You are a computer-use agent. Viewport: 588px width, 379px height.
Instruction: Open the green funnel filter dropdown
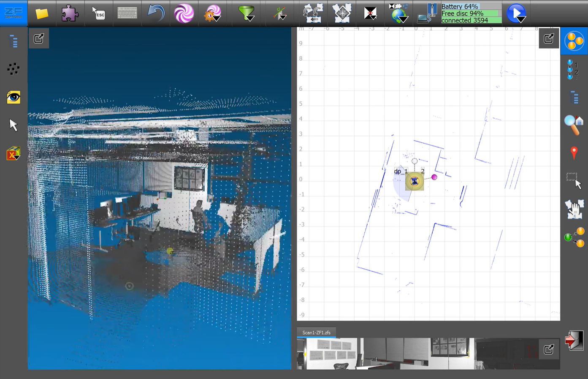[x=247, y=13]
